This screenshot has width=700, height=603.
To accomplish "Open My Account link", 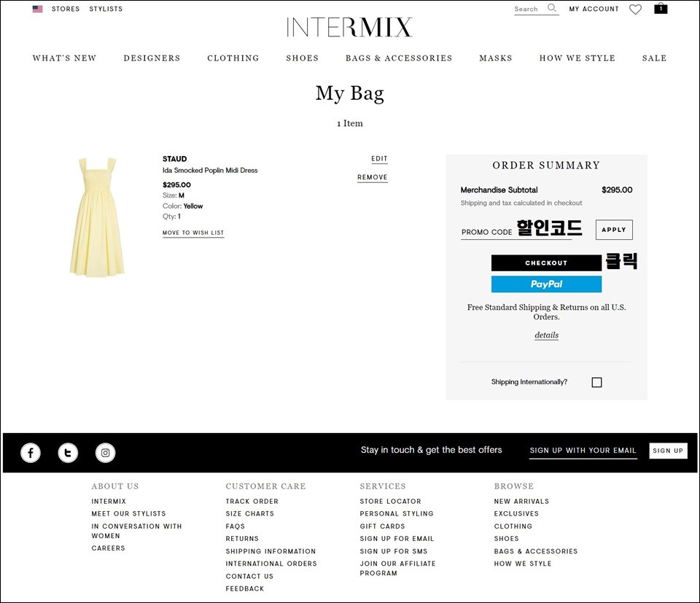I will point(594,9).
